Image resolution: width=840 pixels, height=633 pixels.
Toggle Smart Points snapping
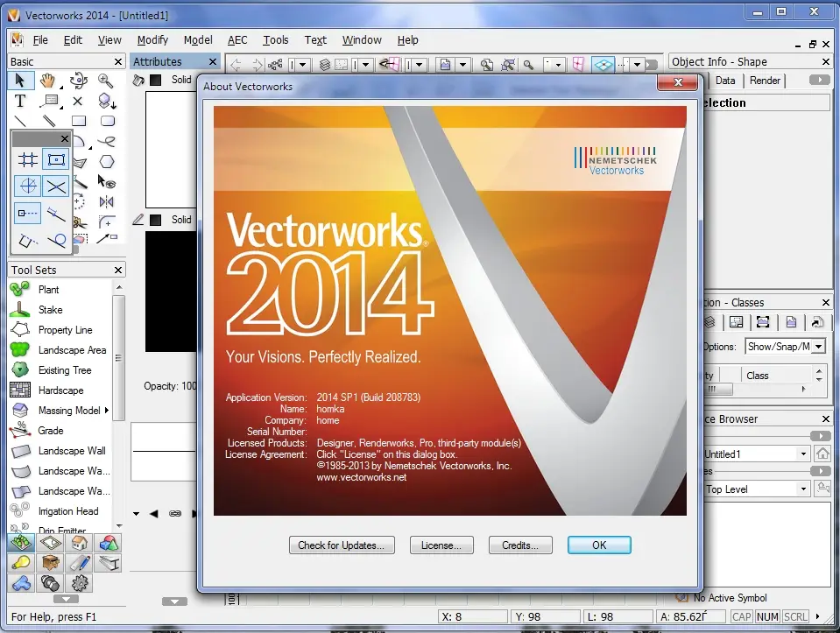point(27,213)
